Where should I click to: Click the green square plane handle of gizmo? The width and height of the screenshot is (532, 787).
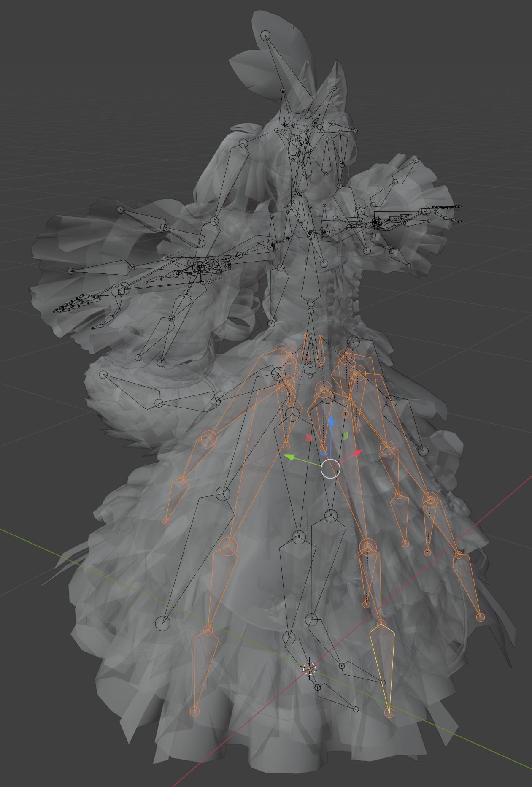pos(346,435)
